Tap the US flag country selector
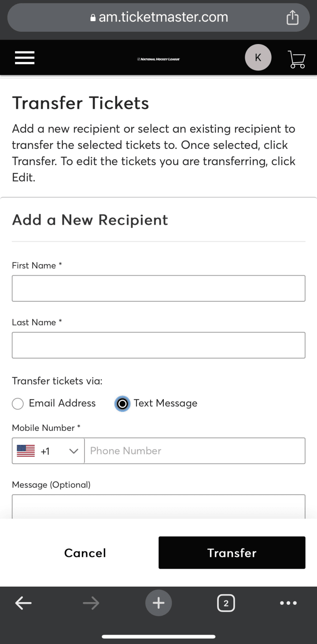Viewport: 317px width, 644px height. coord(26,451)
